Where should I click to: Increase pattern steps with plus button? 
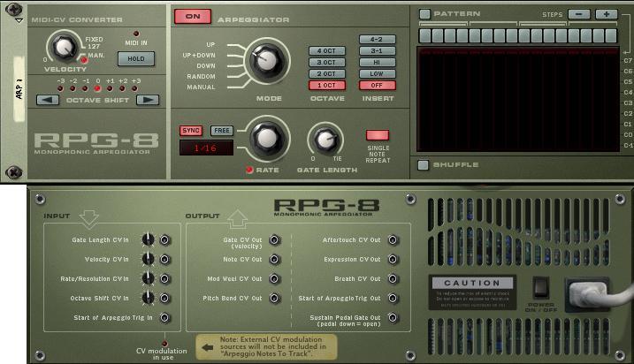pyautogui.click(x=606, y=14)
